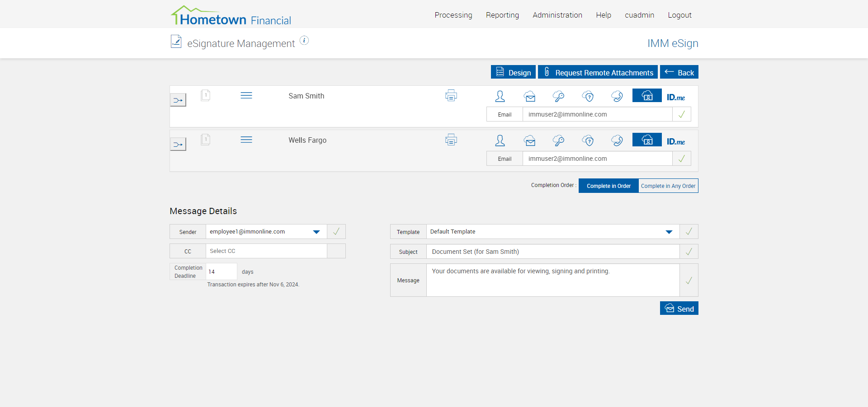Click Logout in top navigation
The height and width of the screenshot is (407, 868).
click(679, 15)
